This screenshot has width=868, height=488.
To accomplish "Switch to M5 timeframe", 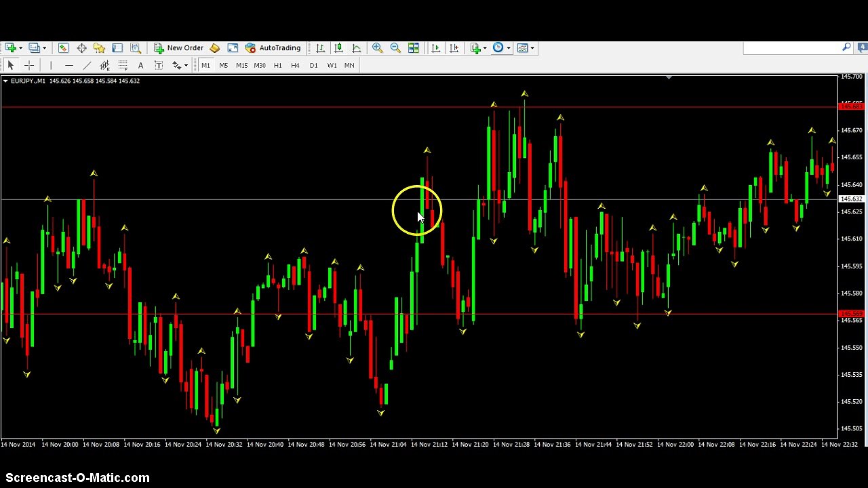I will click(224, 65).
